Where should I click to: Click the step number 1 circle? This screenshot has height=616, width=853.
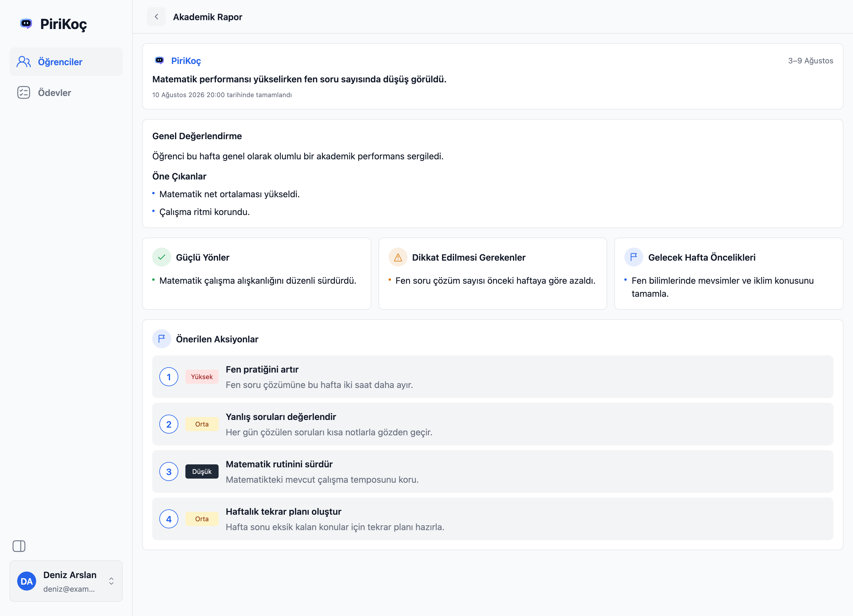(169, 377)
